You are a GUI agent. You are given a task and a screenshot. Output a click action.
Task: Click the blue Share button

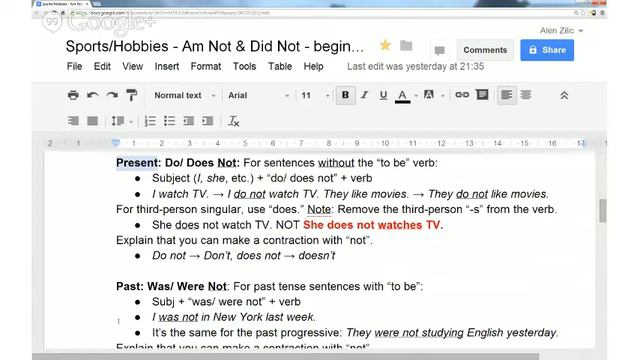(x=547, y=50)
